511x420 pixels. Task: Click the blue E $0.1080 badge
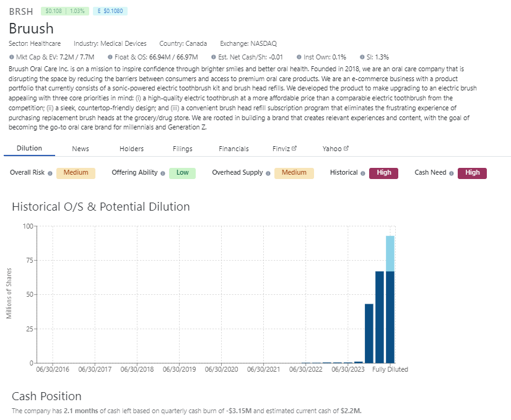tap(110, 11)
